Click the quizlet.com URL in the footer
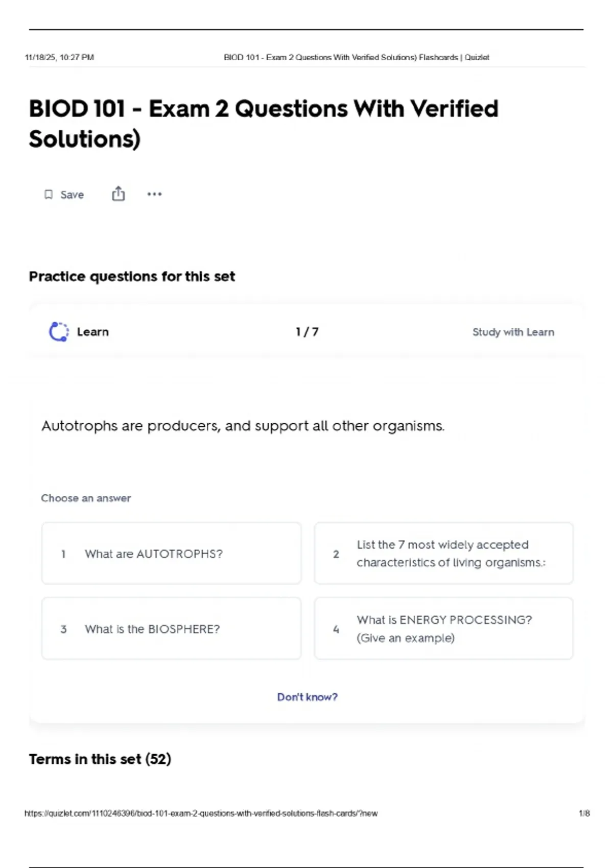613x868 pixels. click(201, 813)
